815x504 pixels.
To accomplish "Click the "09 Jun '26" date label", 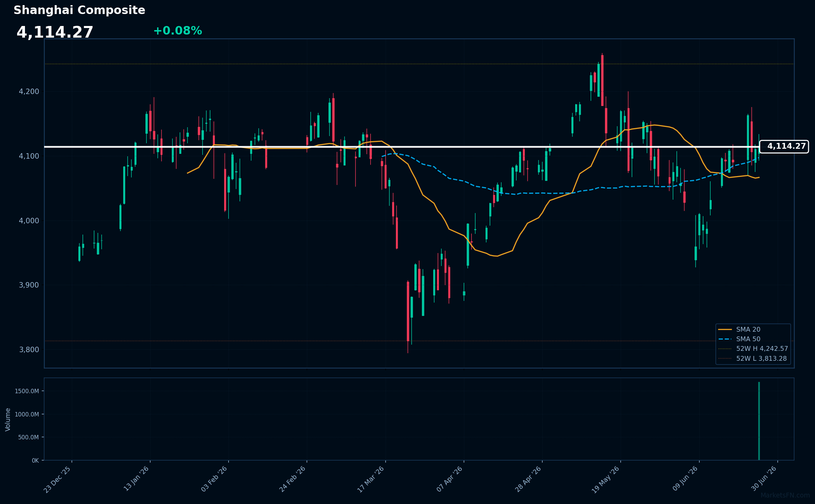I will (685, 479).
